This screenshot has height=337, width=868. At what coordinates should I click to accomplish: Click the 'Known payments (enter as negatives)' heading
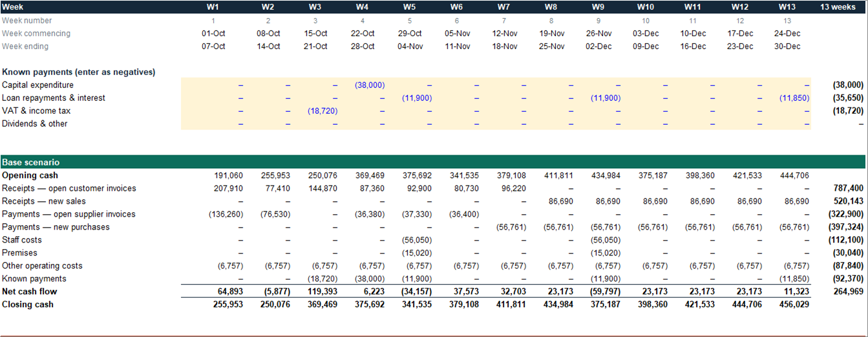pos(79,72)
